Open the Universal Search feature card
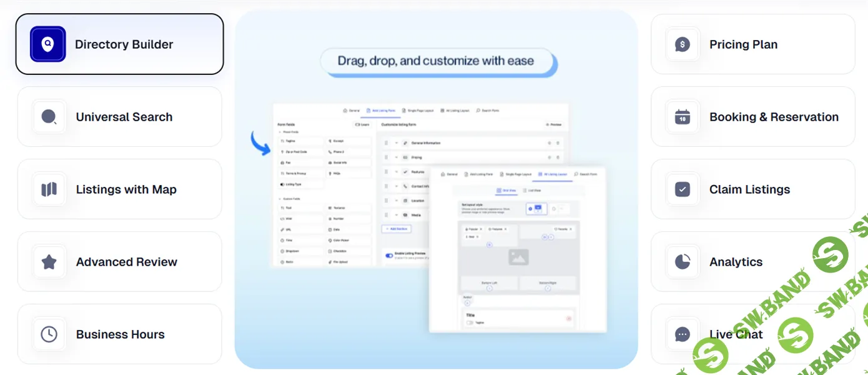The image size is (868, 375). [x=119, y=117]
